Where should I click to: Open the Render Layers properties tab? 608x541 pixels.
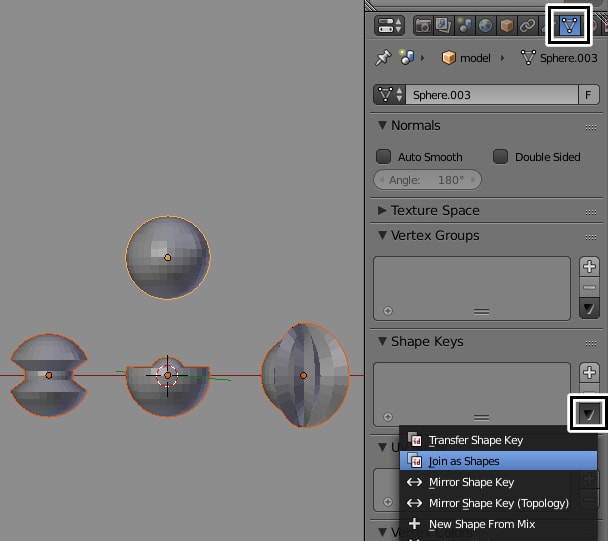tap(443, 26)
